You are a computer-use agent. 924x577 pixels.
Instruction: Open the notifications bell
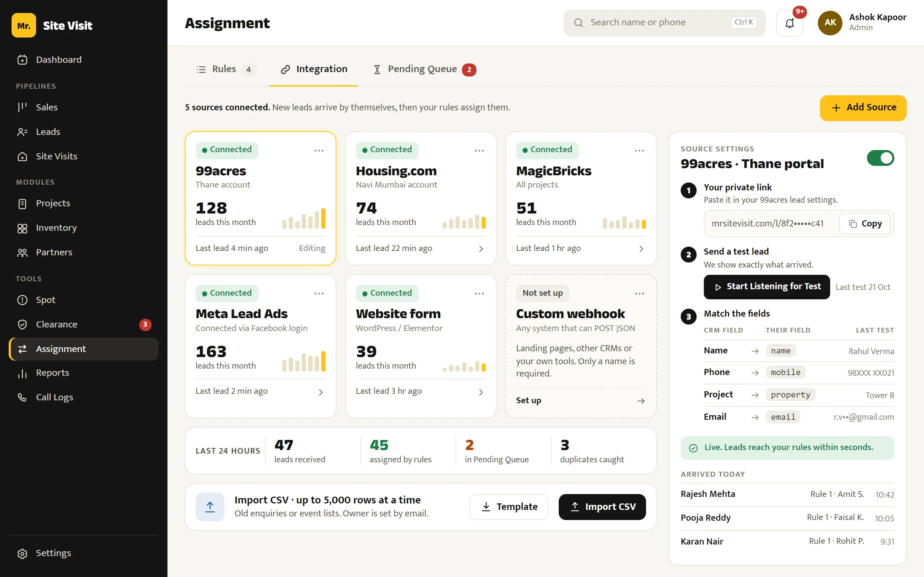(x=789, y=23)
